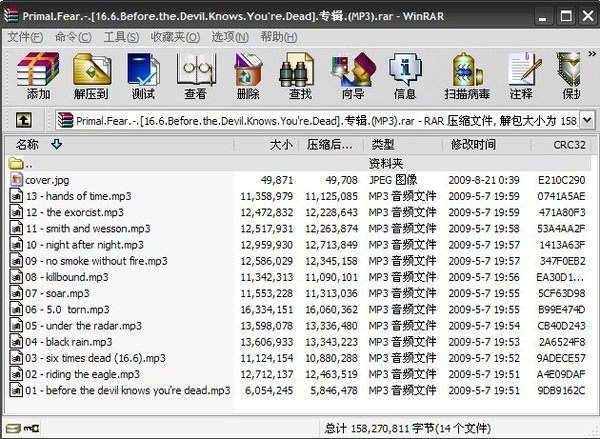Select 07 - soar.mp3 file icon
The height and width of the screenshot is (439, 600).
click(16, 293)
